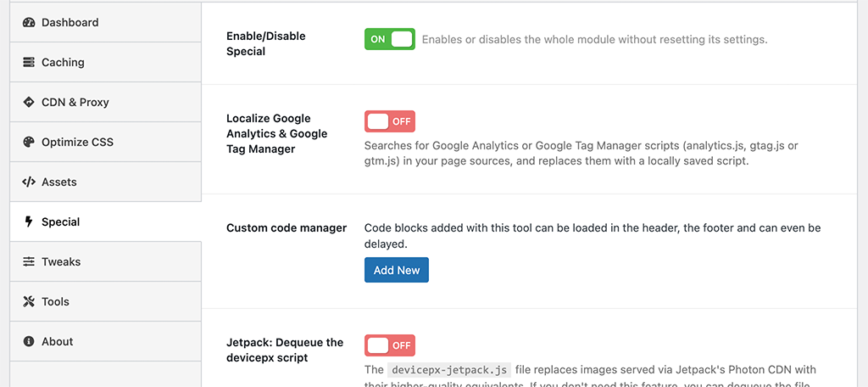The width and height of the screenshot is (868, 387).
Task: Click the Assets code brackets icon
Action: [x=29, y=182]
